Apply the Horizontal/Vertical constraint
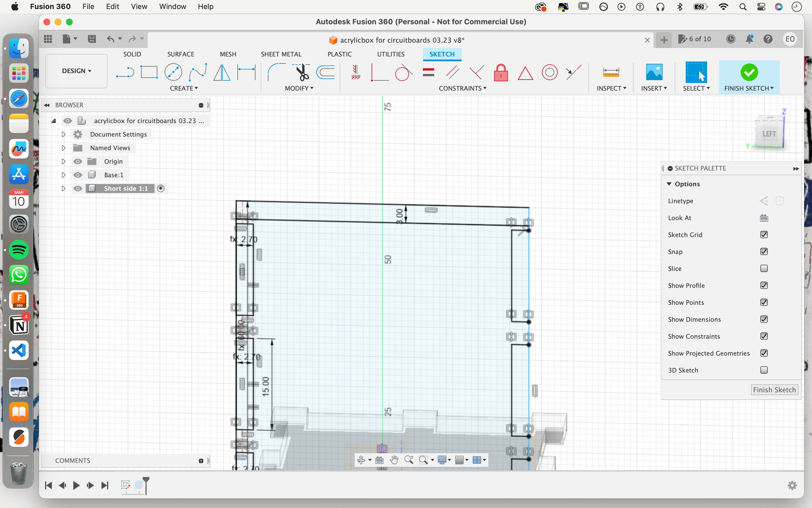This screenshot has height=508, width=812. click(x=356, y=72)
